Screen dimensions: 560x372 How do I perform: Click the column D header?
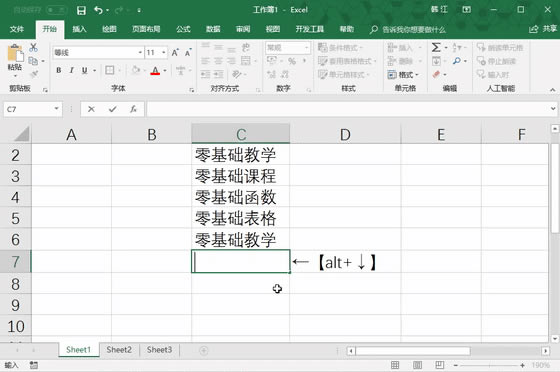tap(345, 135)
